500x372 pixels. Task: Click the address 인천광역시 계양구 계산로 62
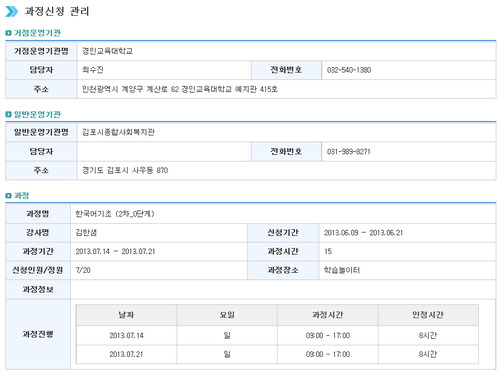(130, 89)
